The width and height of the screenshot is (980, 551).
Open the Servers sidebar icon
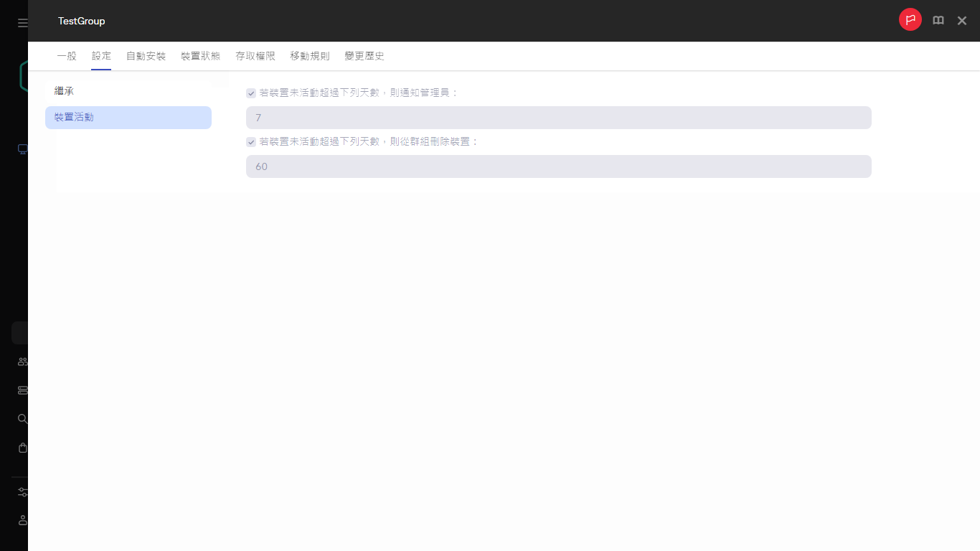tap(21, 390)
